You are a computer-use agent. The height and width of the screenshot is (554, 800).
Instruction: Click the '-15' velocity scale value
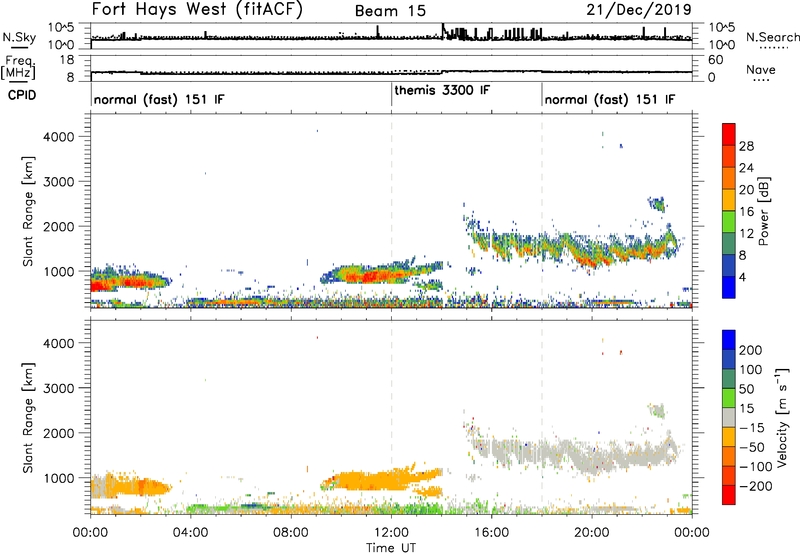pos(752,428)
